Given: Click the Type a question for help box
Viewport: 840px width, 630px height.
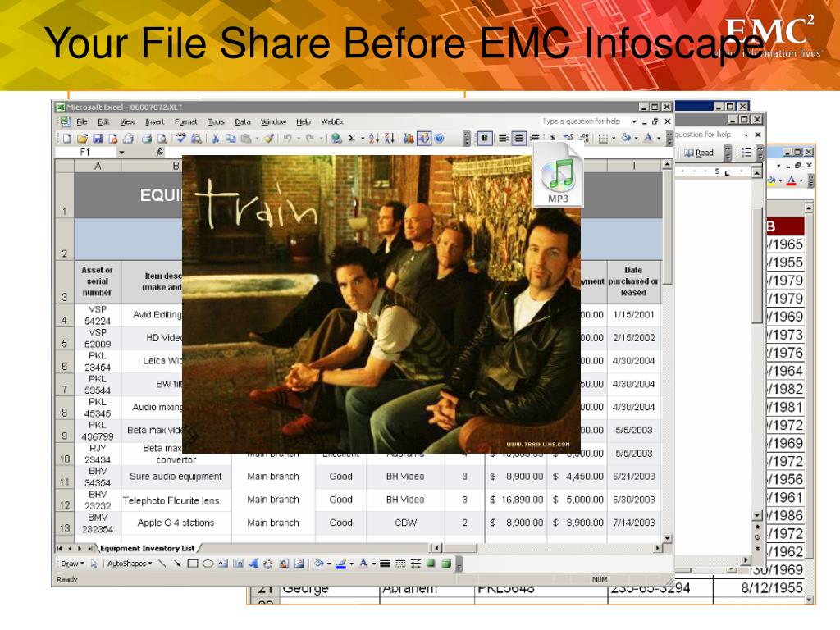Looking at the screenshot, I should 584,121.
